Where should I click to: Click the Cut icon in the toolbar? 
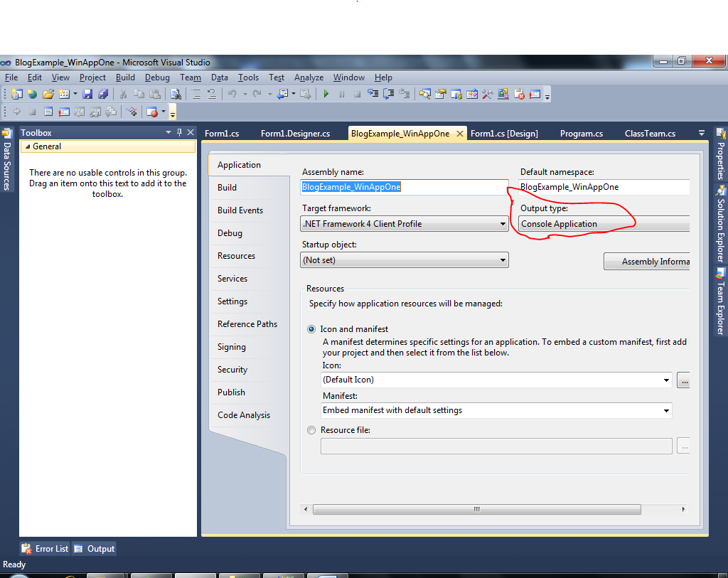[x=123, y=93]
